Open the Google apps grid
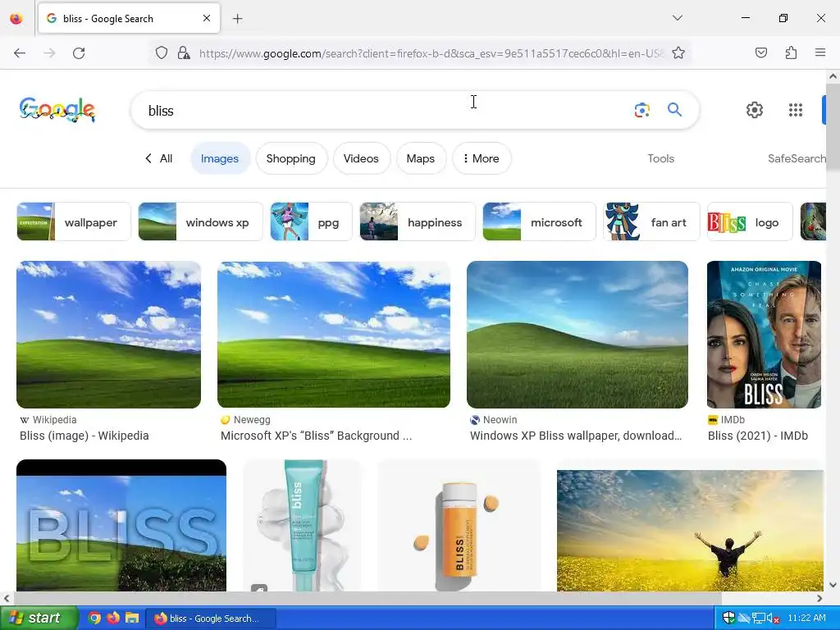Viewport: 840px width, 630px height. click(x=796, y=110)
